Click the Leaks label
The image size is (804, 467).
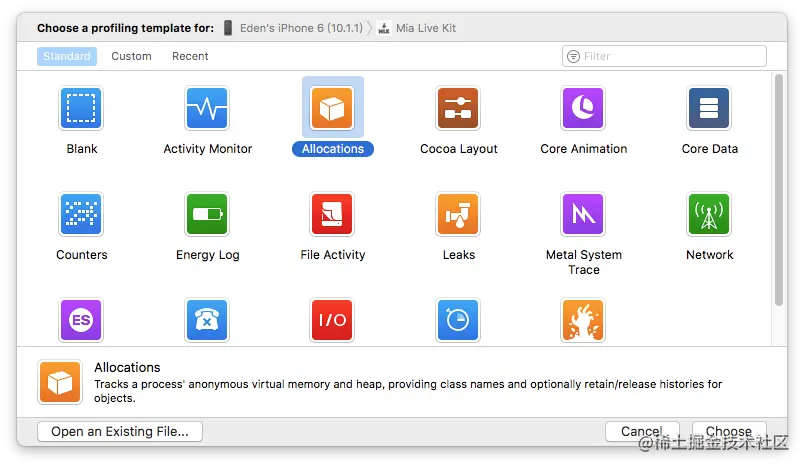459,255
